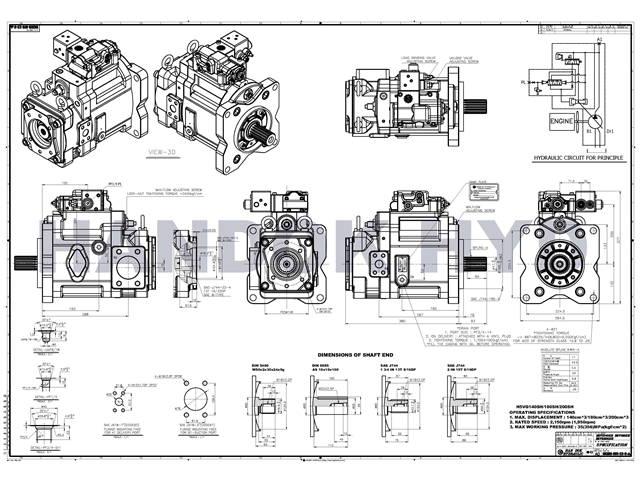Click the "HYDRAULIC CIRCUIT FOR PRINCIPLE" caption
Image resolution: width=640 pixels, height=480 pixels.
579,158
